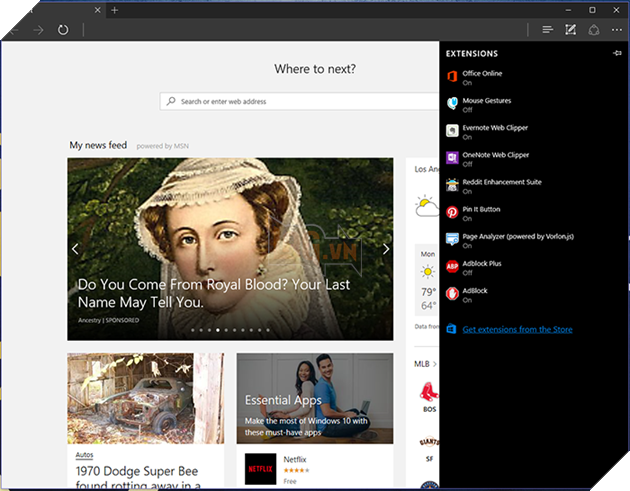Image resolution: width=630 pixels, height=491 pixels.
Task: Click the My news feed heading
Action: click(98, 145)
